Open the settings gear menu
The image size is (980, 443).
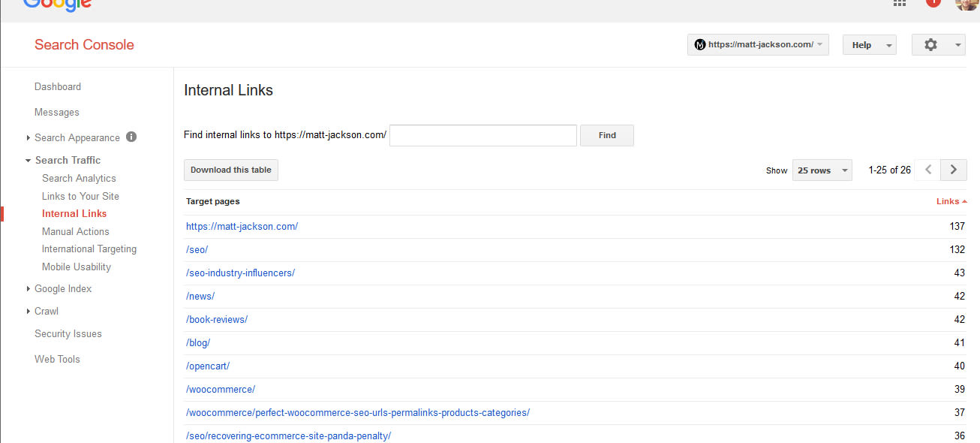click(938, 45)
